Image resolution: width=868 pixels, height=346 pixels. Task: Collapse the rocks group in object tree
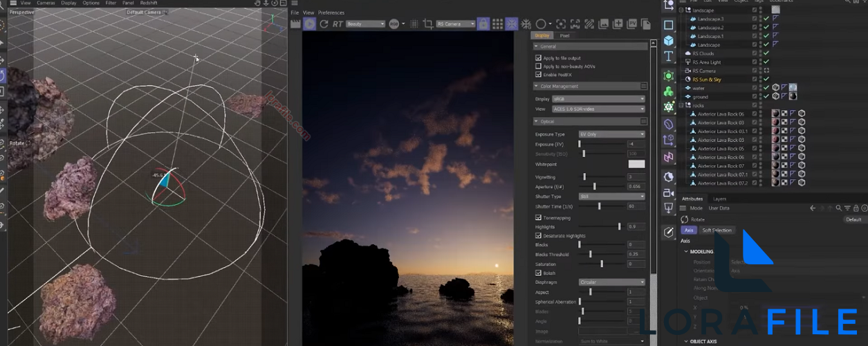tap(681, 105)
